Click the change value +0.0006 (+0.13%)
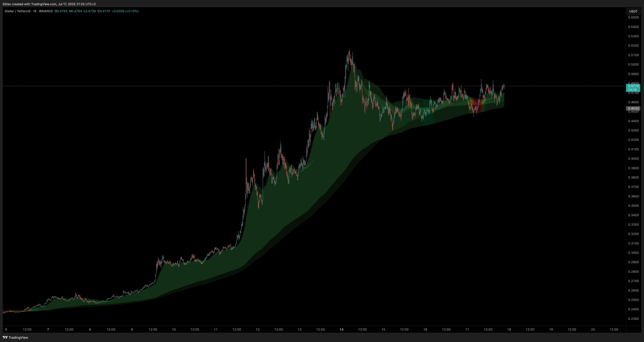Image resolution: width=644 pixels, height=342 pixels. (x=125, y=11)
